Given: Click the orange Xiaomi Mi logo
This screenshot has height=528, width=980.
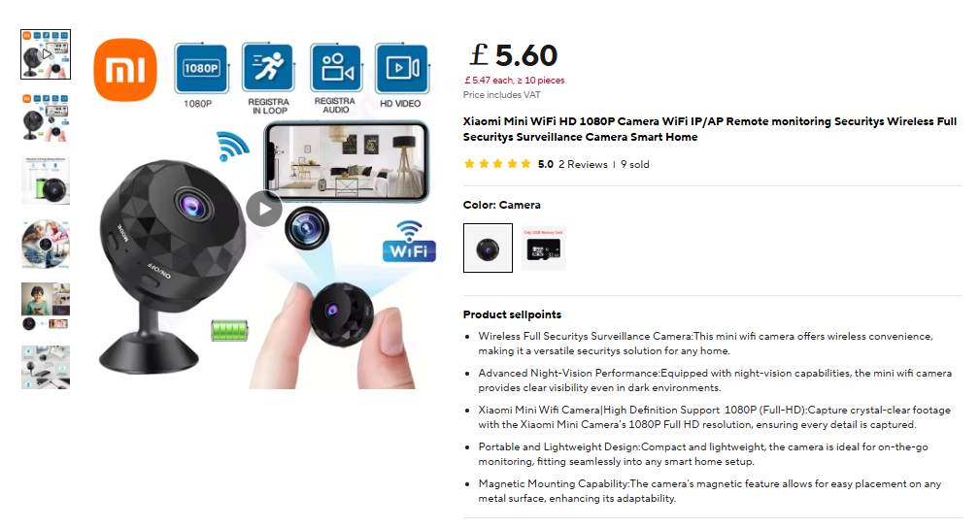Looking at the screenshot, I should coord(125,70).
